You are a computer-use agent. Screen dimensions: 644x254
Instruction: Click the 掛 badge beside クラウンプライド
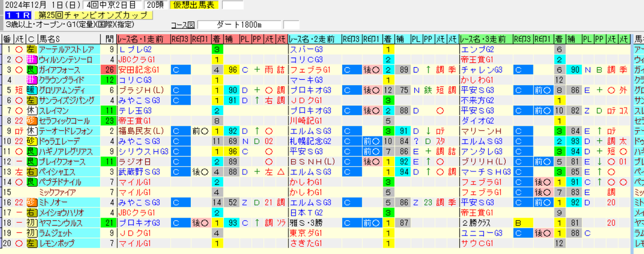(x=31, y=79)
